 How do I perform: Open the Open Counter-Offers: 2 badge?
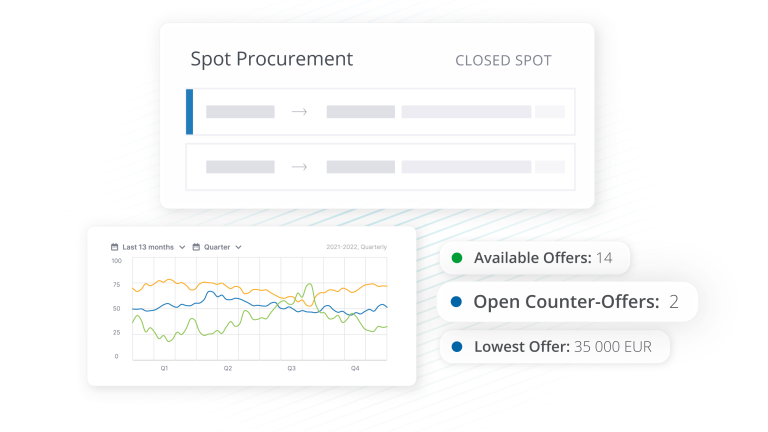[567, 301]
